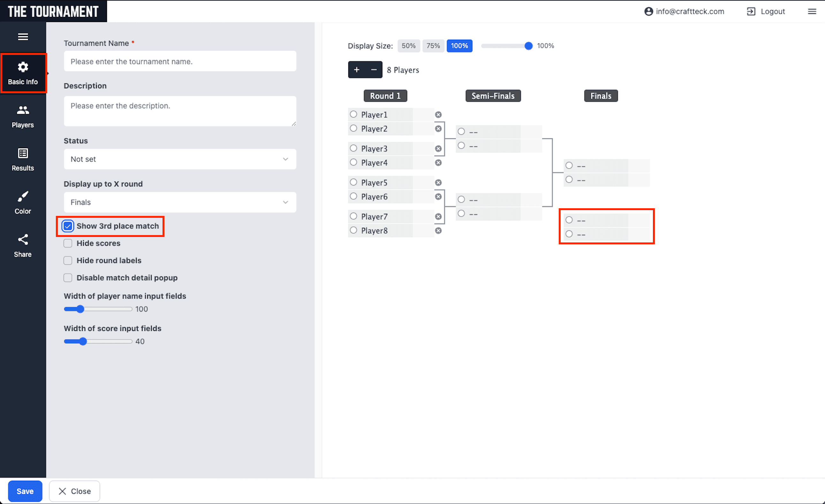Open the Color brush section
825x504 pixels.
tap(23, 202)
